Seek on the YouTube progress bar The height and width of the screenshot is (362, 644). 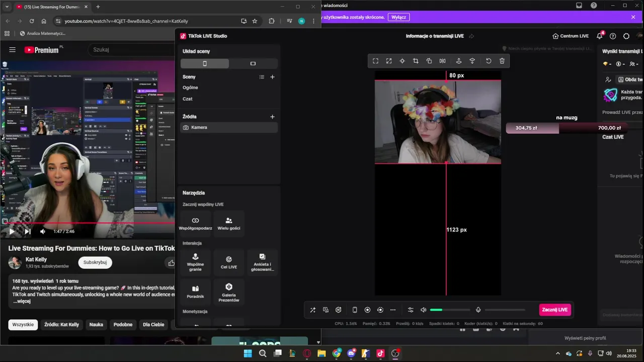(x=88, y=223)
